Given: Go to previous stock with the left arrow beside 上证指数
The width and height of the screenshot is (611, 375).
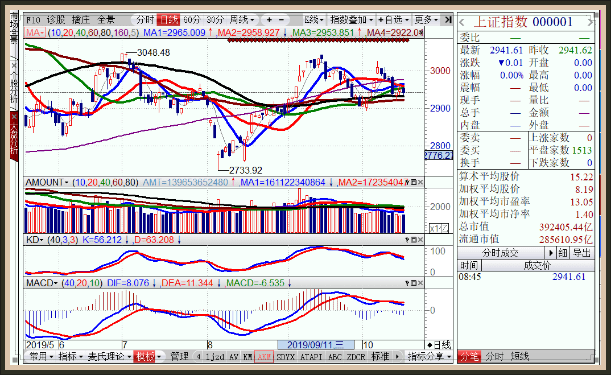Looking at the screenshot, I should (463, 22).
